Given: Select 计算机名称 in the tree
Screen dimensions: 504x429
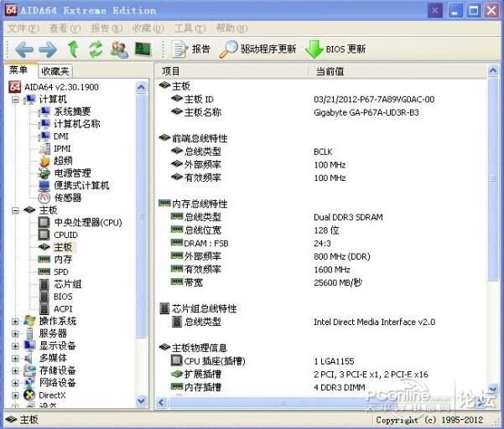Looking at the screenshot, I should 77,124.
